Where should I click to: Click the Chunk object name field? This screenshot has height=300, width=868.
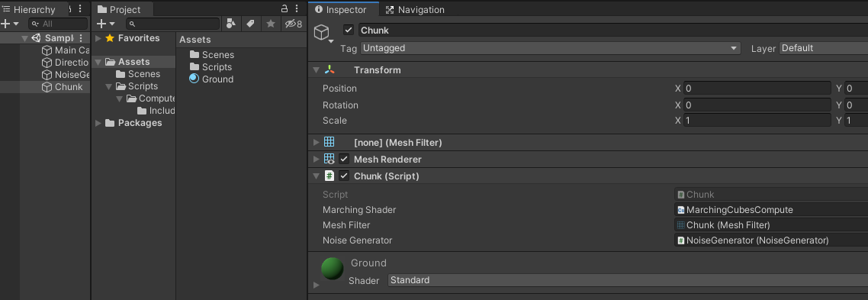(x=612, y=30)
